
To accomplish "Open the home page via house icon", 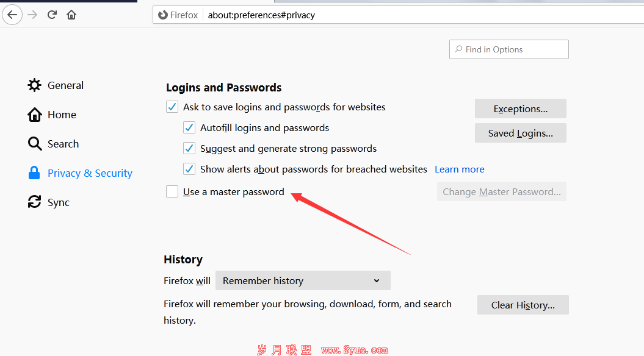I will (71, 15).
